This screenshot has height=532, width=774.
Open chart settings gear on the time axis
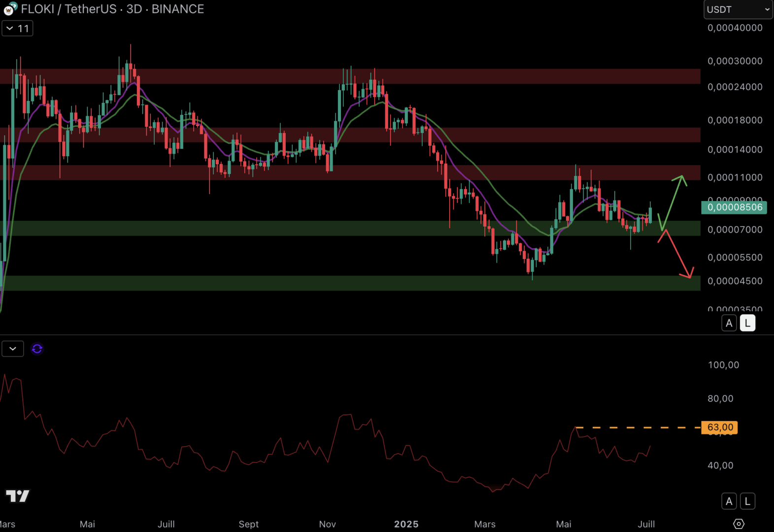[x=739, y=524]
